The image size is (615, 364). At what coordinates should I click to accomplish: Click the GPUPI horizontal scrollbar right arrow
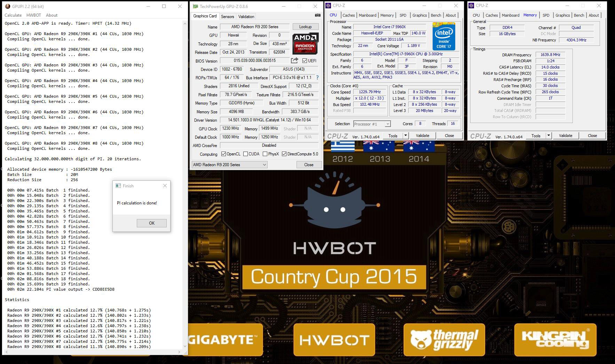point(180,352)
